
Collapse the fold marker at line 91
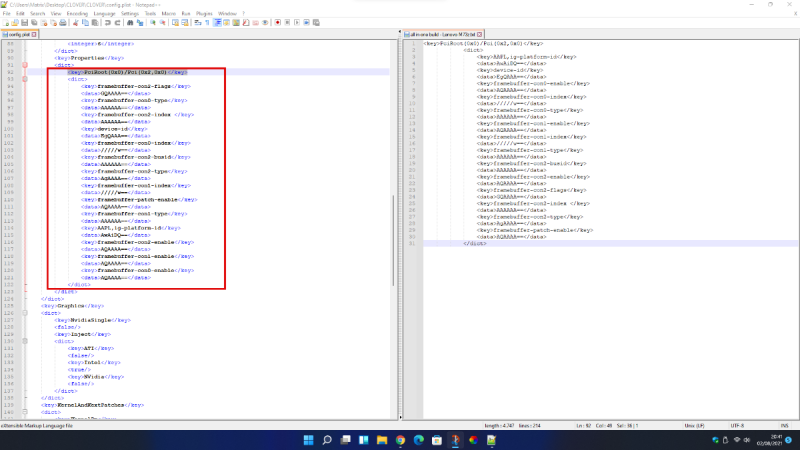click(24, 65)
